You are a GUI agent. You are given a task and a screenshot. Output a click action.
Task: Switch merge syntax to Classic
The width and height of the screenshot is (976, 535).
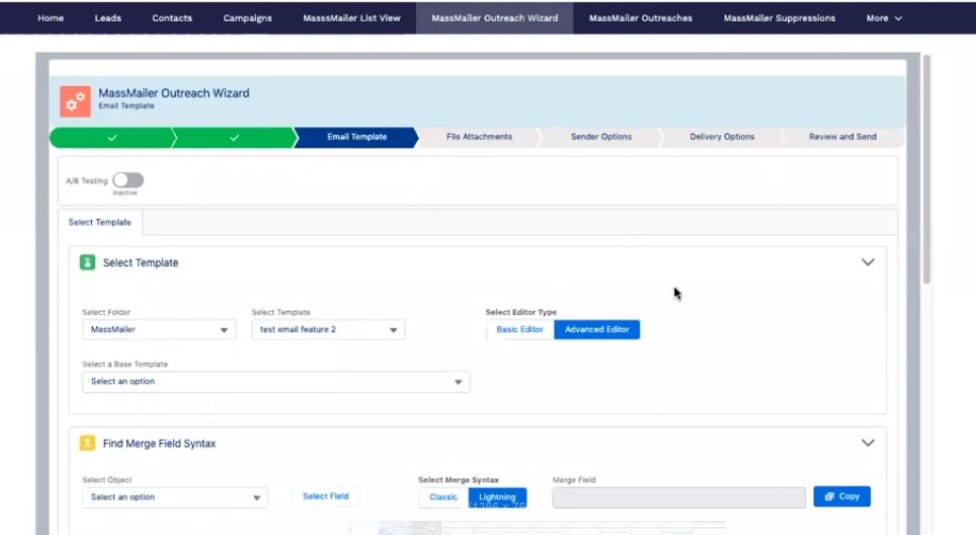443,497
